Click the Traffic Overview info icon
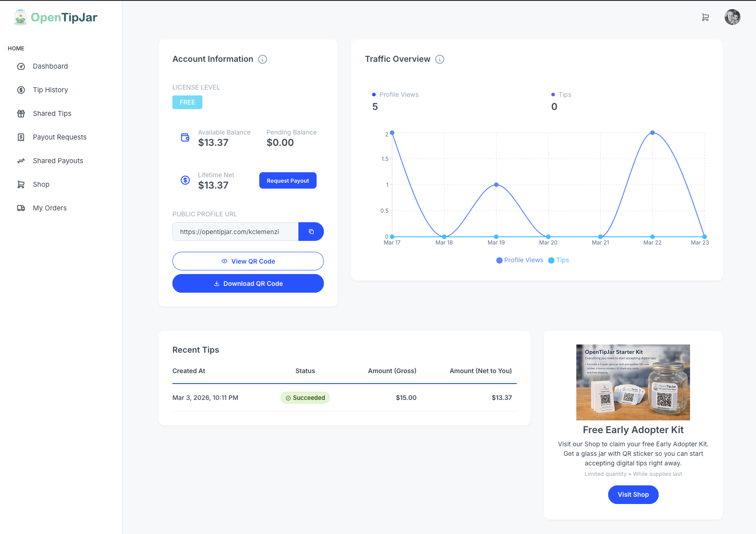 tap(439, 59)
